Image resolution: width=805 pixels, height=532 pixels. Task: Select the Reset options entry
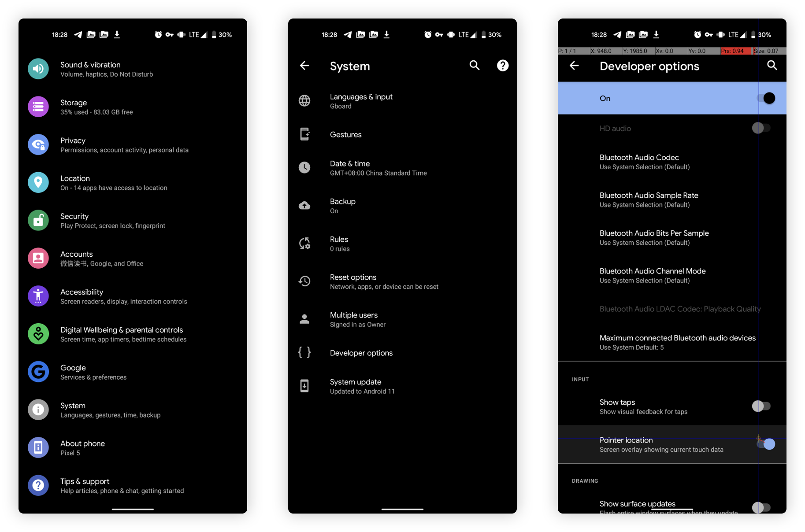[402, 282]
